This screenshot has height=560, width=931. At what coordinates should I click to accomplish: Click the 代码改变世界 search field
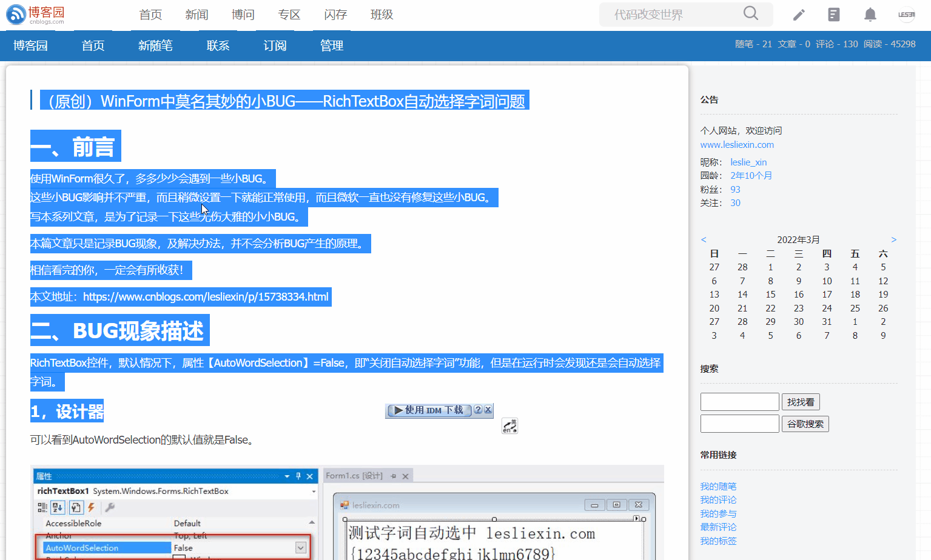click(x=673, y=15)
